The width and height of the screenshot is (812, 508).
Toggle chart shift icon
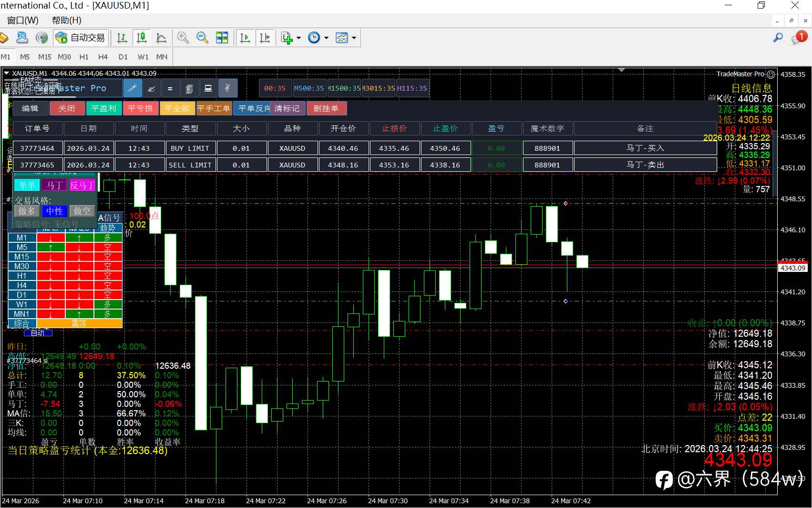click(x=265, y=38)
